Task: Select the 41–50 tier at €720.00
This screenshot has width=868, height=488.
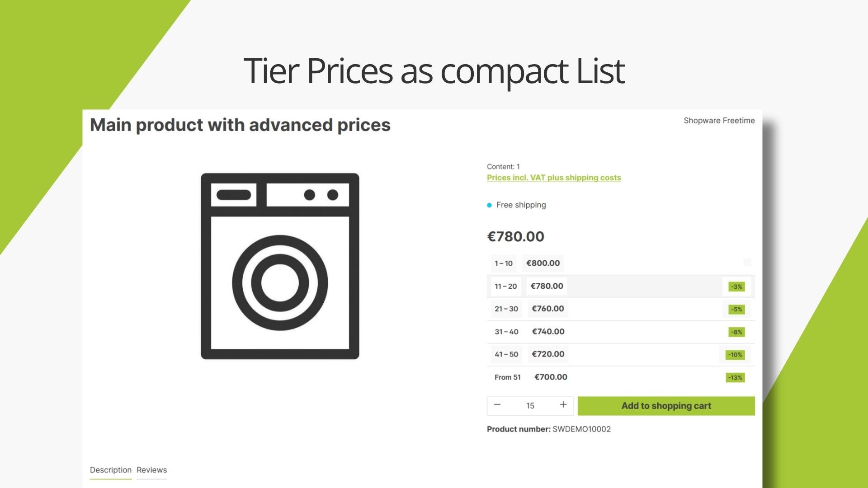Action: click(621, 354)
